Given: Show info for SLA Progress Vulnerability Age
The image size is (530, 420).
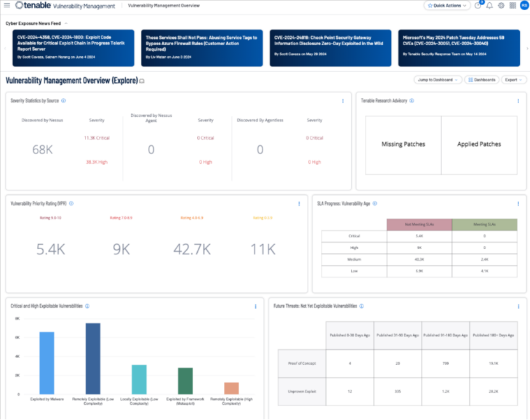Looking at the screenshot, I should click(375, 203).
